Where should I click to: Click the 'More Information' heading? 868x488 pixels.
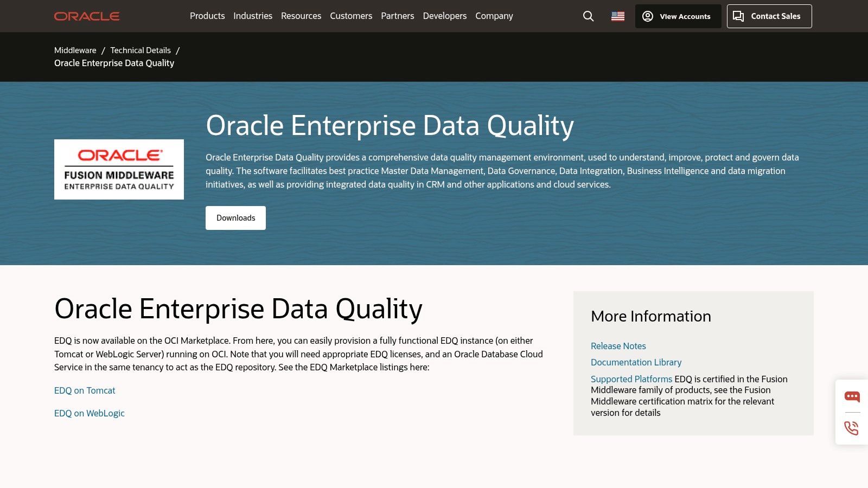pyautogui.click(x=651, y=316)
